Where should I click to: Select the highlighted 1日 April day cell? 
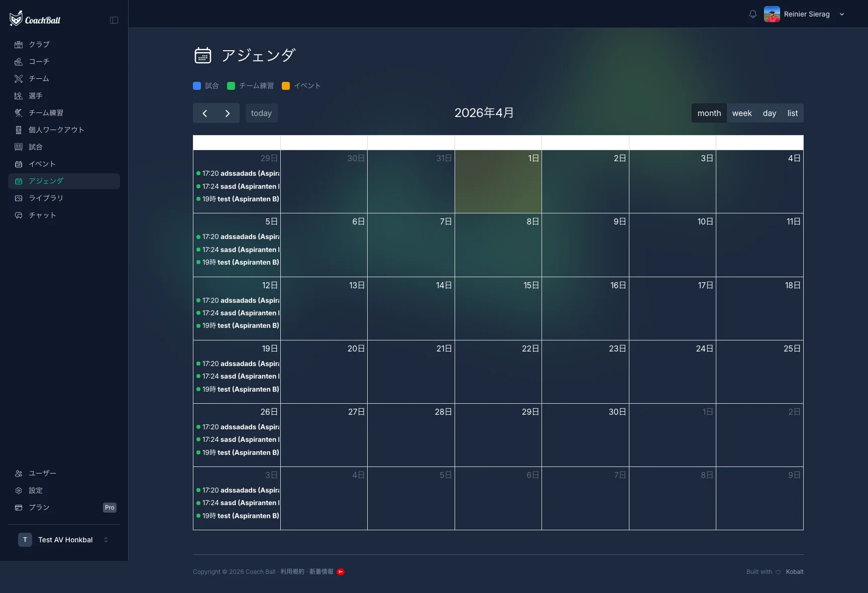pos(498,182)
